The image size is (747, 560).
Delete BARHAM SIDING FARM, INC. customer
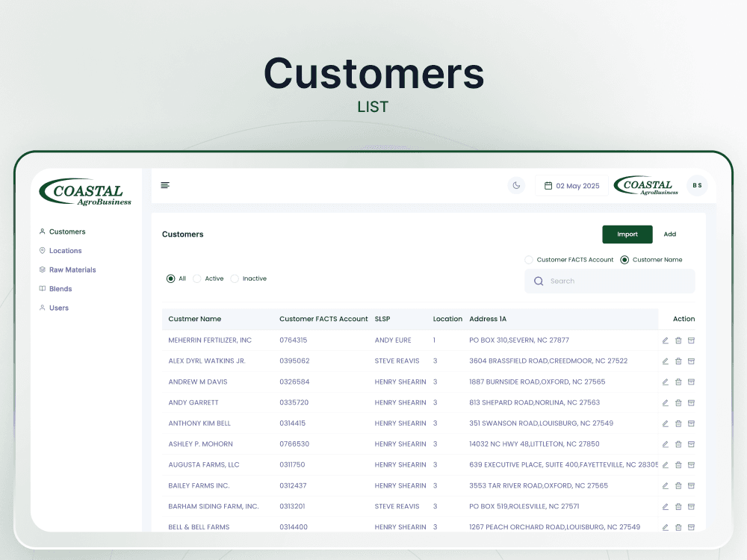pos(678,507)
